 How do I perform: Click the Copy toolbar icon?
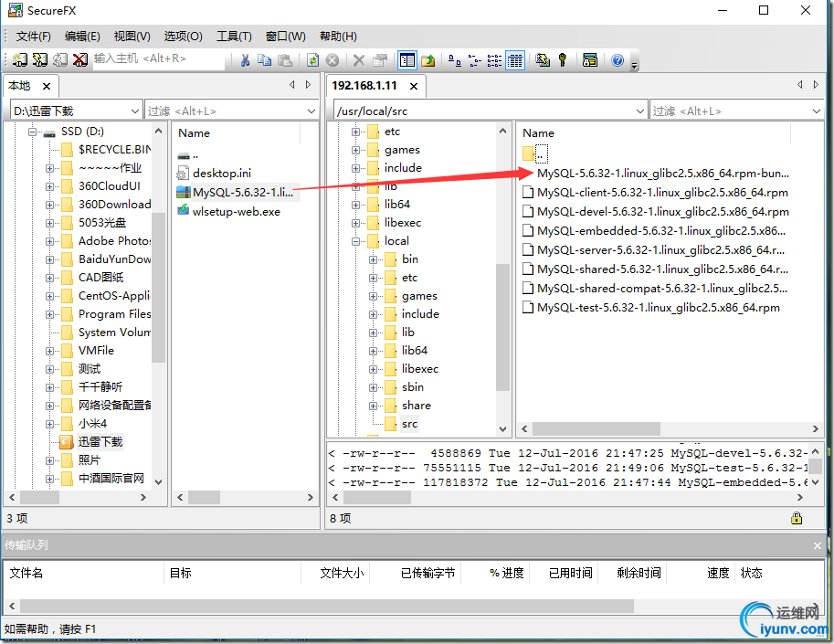264,60
